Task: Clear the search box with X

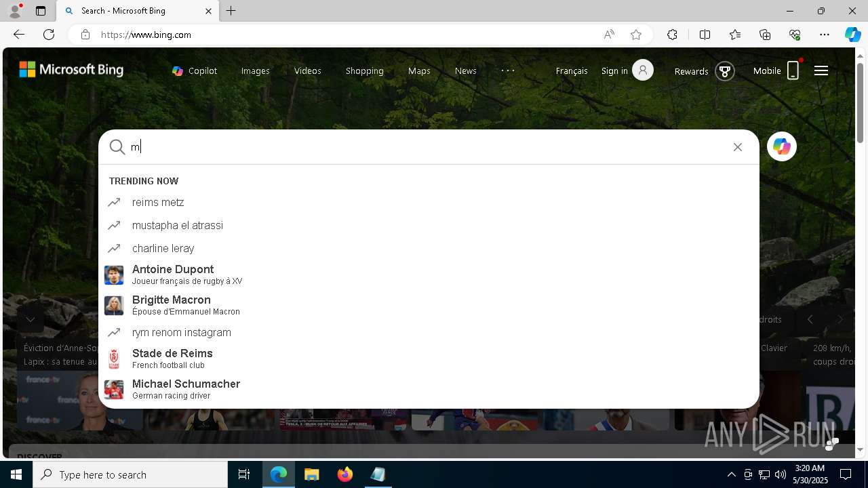Action: point(738,147)
